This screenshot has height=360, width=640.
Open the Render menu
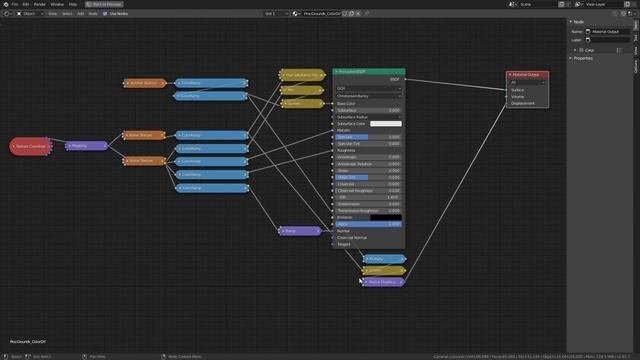40,4
